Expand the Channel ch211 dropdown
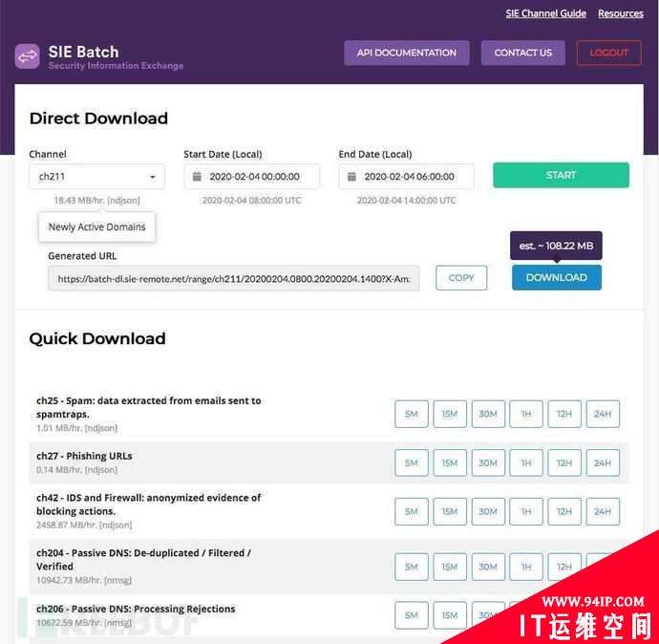Image resolution: width=659 pixels, height=644 pixels. [96, 177]
